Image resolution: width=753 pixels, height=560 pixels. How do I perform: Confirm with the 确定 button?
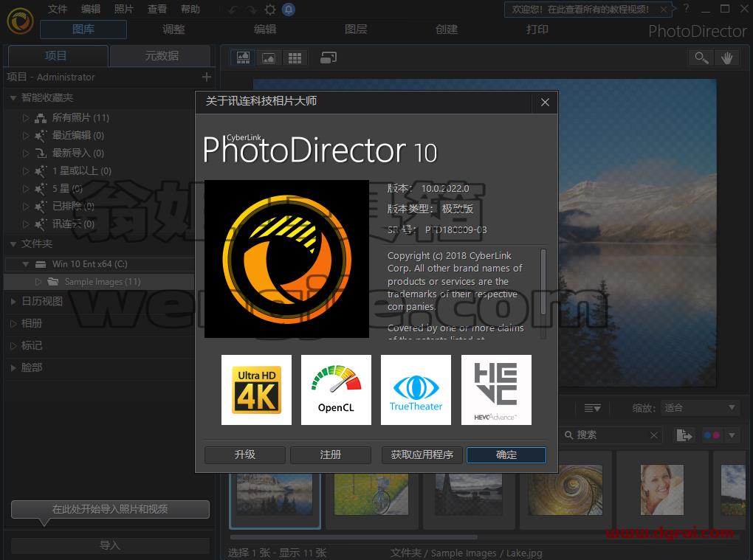coord(506,454)
